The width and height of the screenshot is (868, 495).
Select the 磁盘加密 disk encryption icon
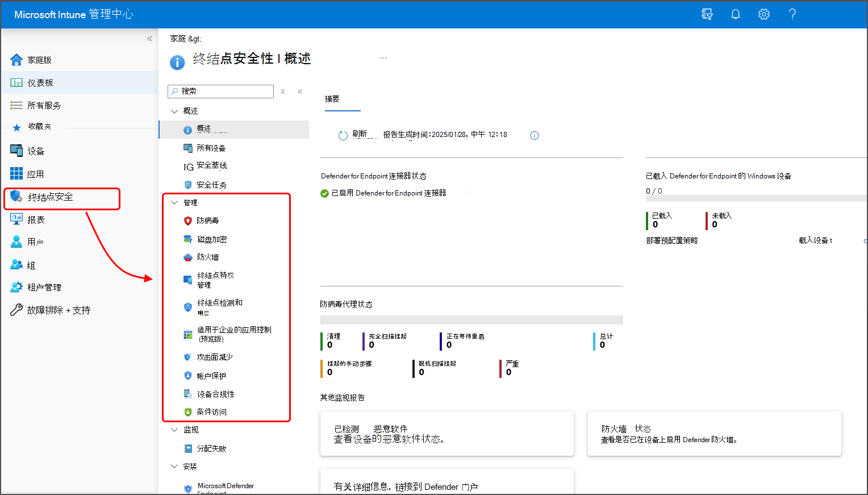pos(188,239)
